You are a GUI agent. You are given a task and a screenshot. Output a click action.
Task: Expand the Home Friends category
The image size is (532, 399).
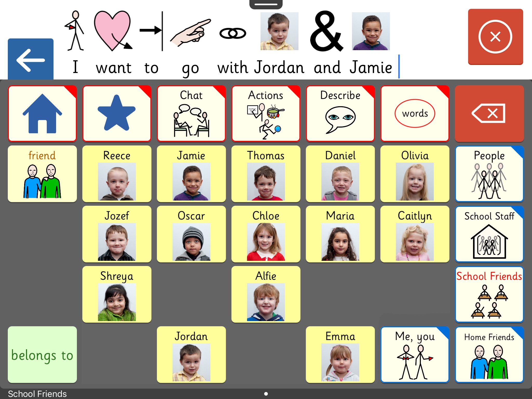[488, 362]
